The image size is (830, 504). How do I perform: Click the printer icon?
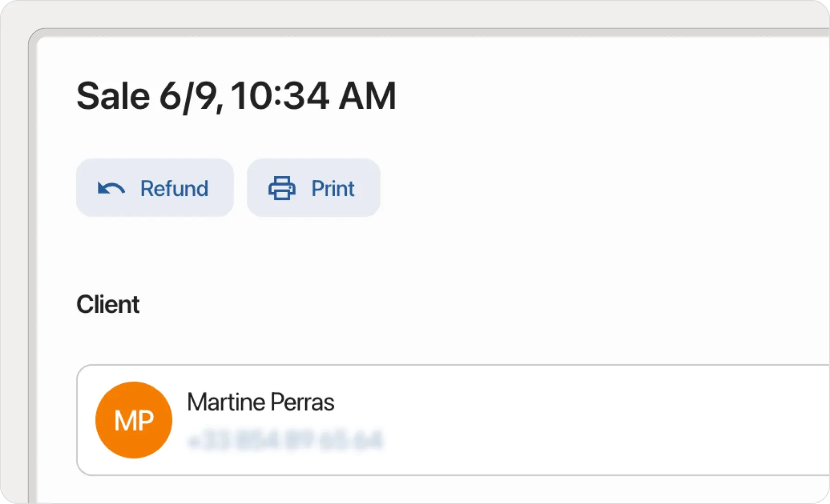[282, 188]
